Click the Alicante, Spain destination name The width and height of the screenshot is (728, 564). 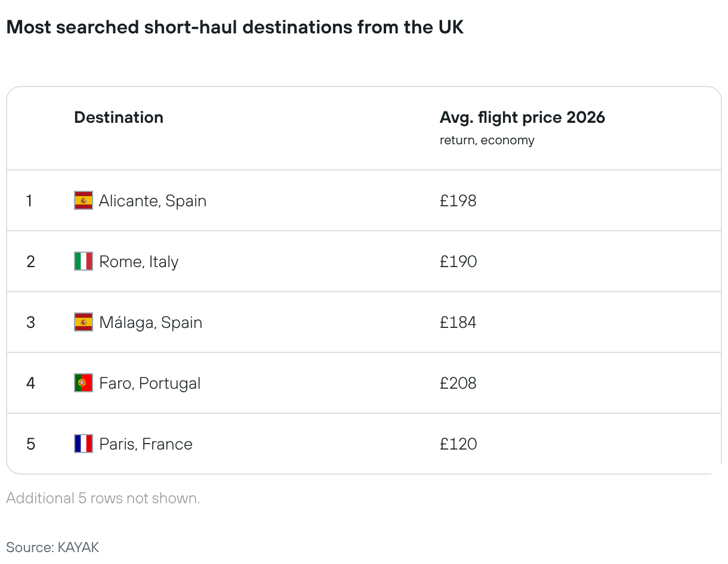153,201
